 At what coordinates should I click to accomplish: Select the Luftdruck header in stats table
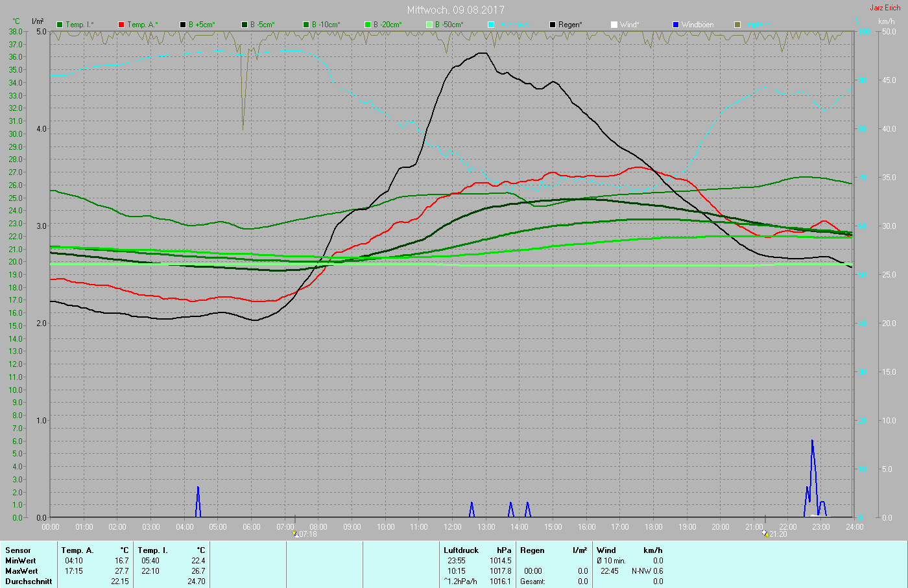[460, 550]
